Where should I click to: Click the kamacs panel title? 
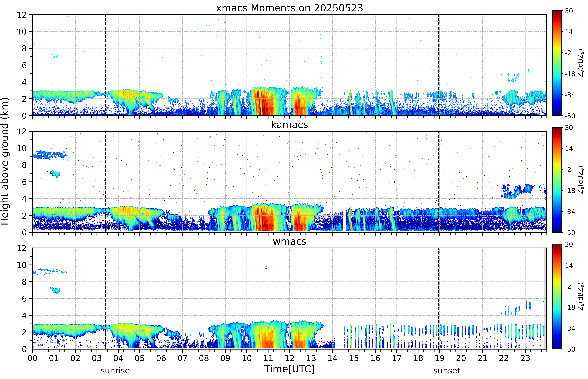289,125
